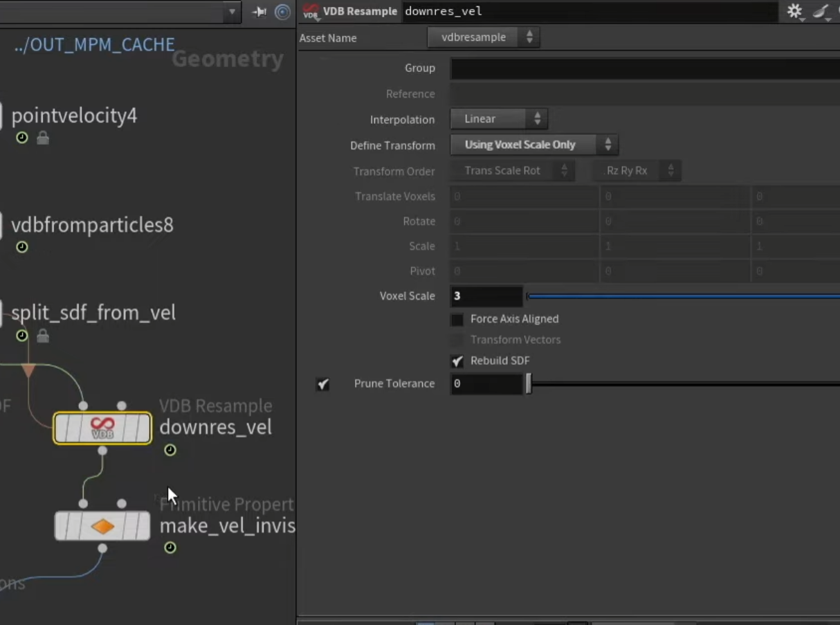840x625 pixels.
Task: Click the Voxel Scale value field
Action: (486, 296)
